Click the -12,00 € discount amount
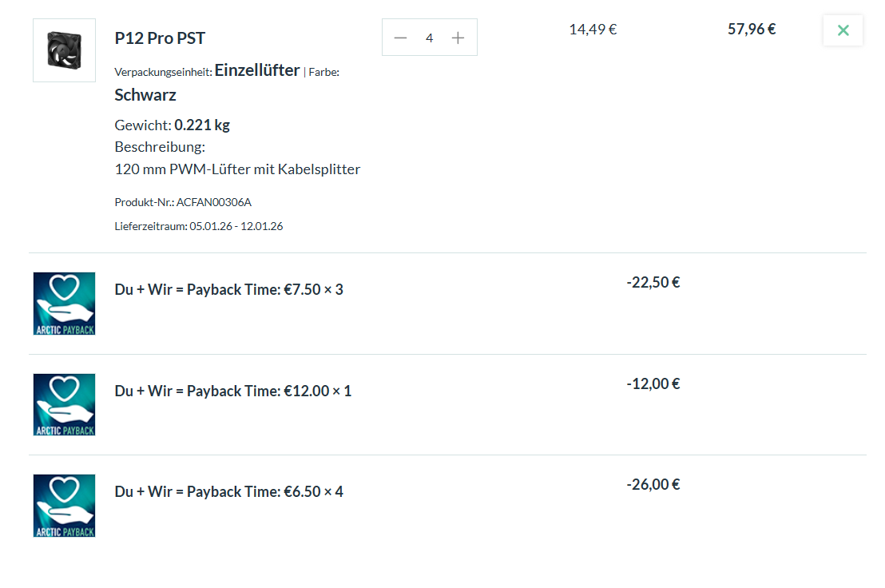This screenshot has width=885, height=588. (x=653, y=383)
